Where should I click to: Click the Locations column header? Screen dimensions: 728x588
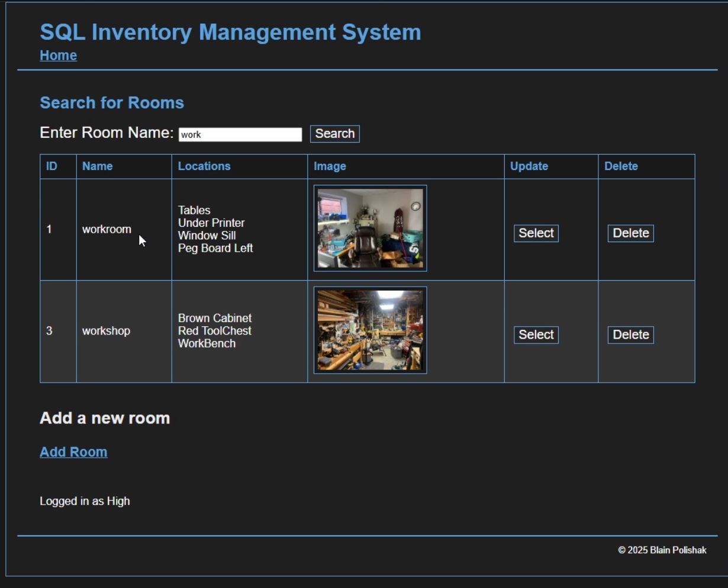pyautogui.click(x=204, y=166)
